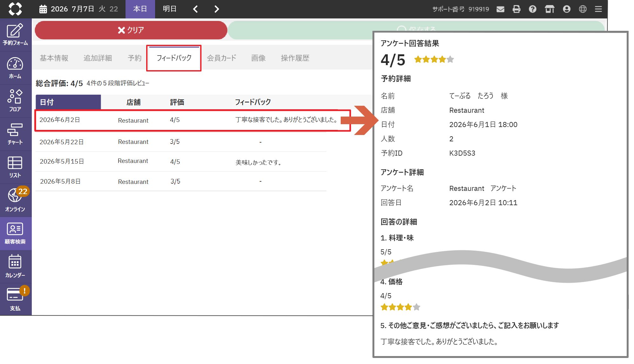Open the date picker calendar at 2026 7月7日
634x364 pixels.
[x=43, y=9]
